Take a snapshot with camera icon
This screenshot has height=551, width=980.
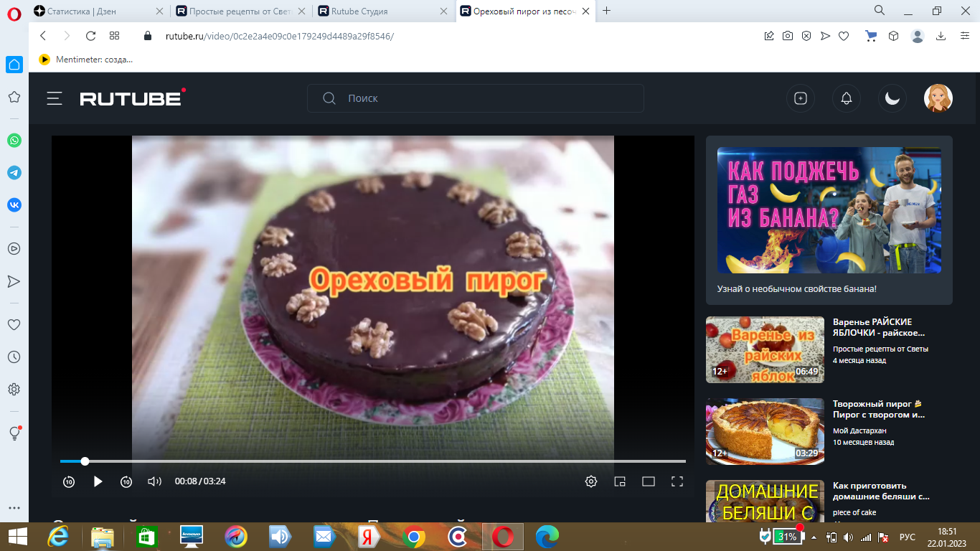click(788, 36)
